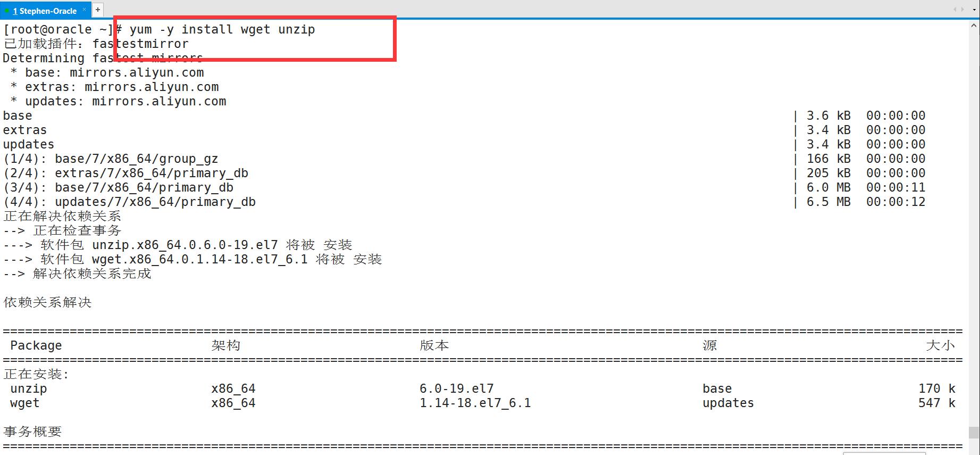Click the '--> 解决依赖关系完成' line
The width and height of the screenshot is (980, 455).
(77, 274)
